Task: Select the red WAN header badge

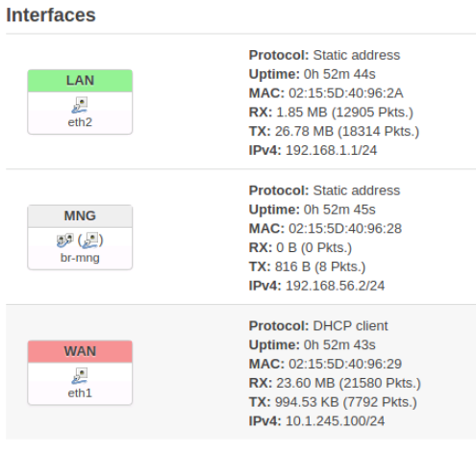Action: pyautogui.click(x=80, y=351)
